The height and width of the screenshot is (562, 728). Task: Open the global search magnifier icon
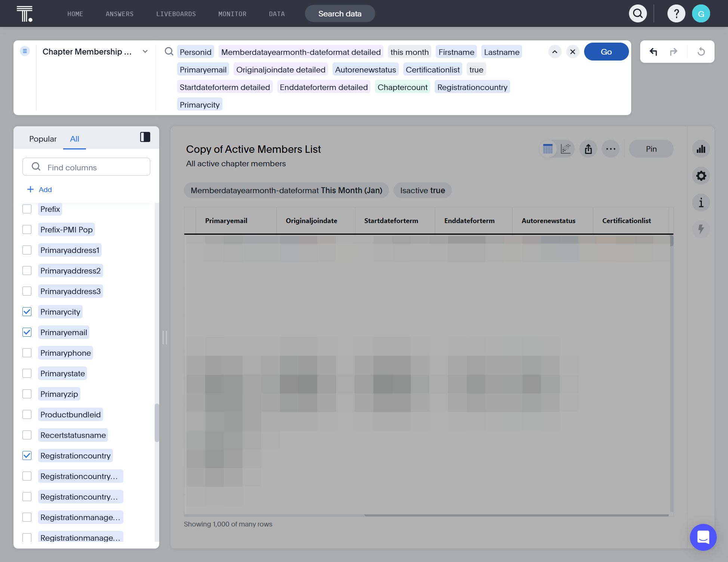(638, 14)
